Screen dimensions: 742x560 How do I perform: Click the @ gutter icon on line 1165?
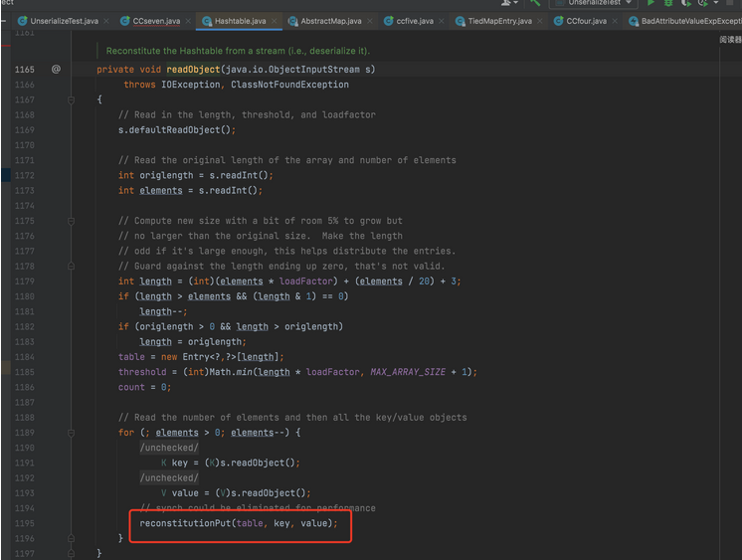56,69
